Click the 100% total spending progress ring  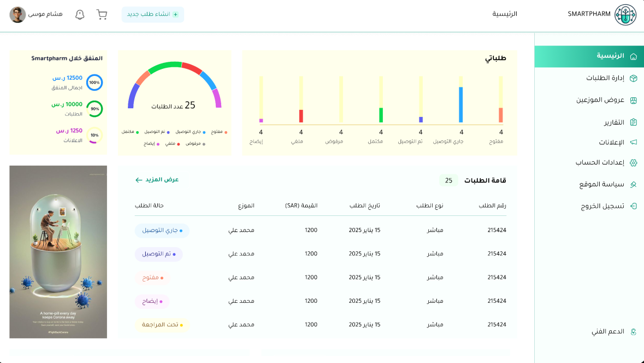pos(94,83)
